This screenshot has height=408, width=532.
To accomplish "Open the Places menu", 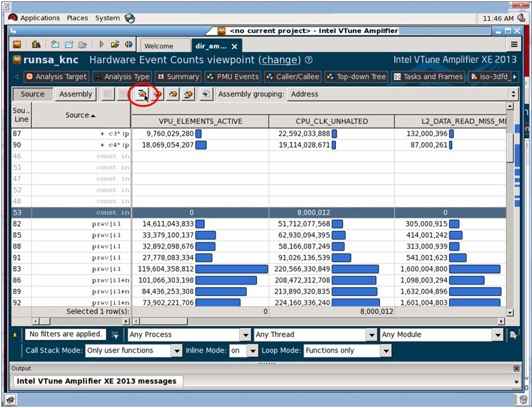I will (x=78, y=18).
